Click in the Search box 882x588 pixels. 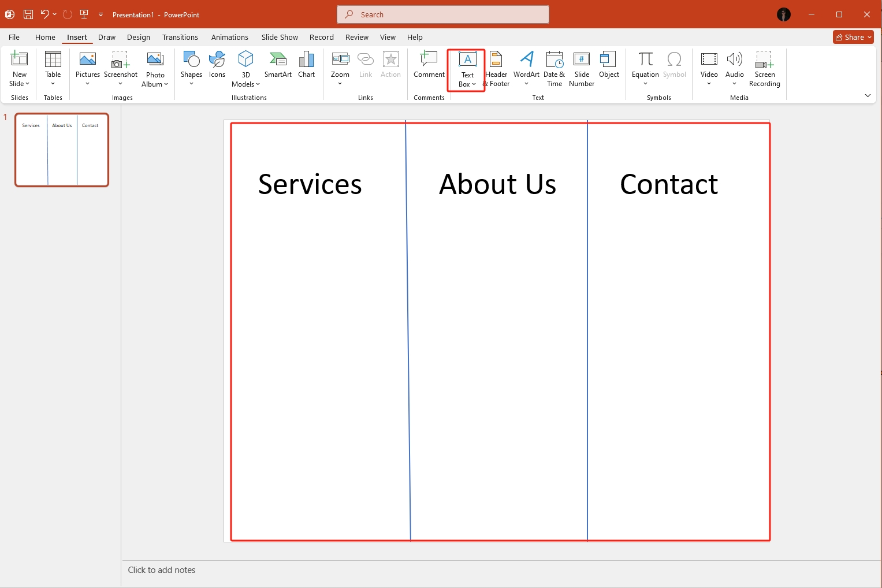pyautogui.click(x=443, y=14)
